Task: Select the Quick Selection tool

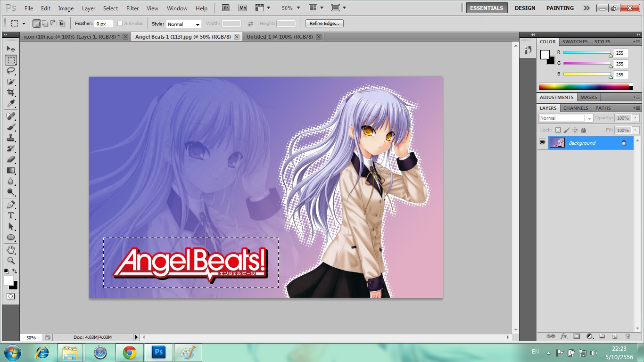Action: pyautogui.click(x=11, y=82)
